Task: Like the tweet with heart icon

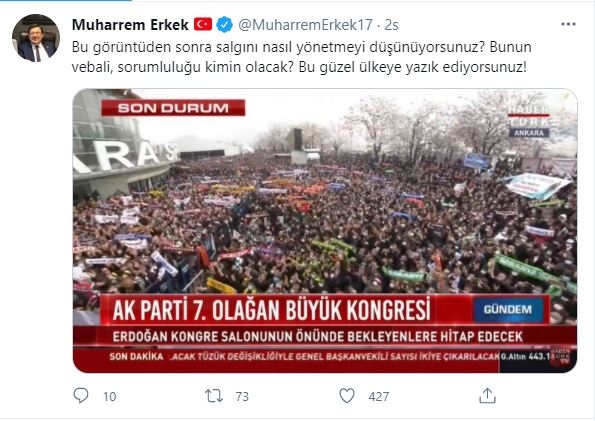Action: click(x=347, y=396)
